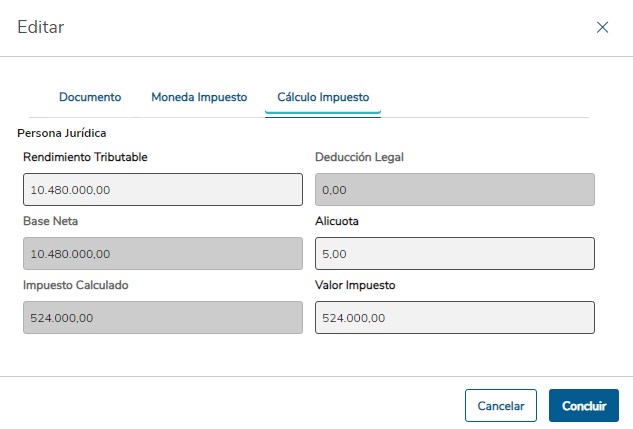Click the Valor Impuesto label
The width and height of the screenshot is (633, 429).
pyautogui.click(x=355, y=285)
